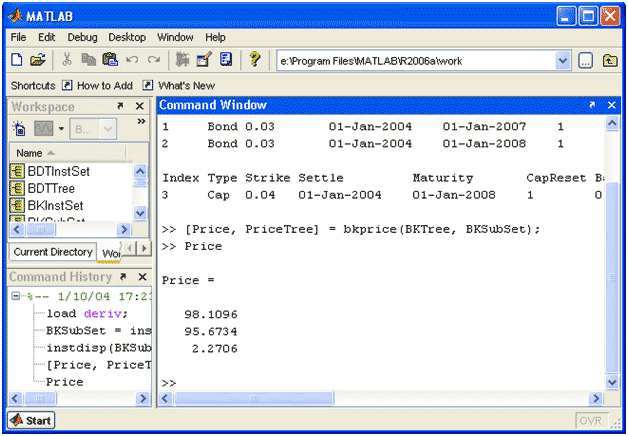Click Workspace horizontal scroll right arrow
The width and height of the screenshot is (628, 436).
(x=124, y=229)
